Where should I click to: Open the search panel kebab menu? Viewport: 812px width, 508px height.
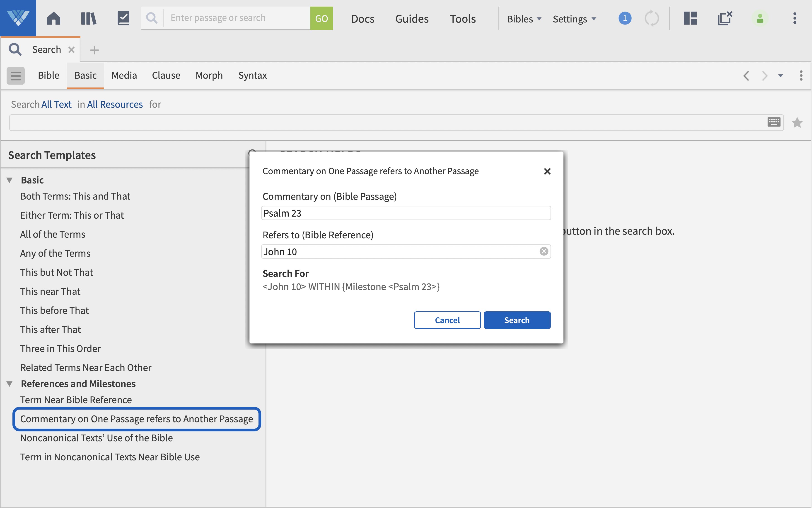801,76
